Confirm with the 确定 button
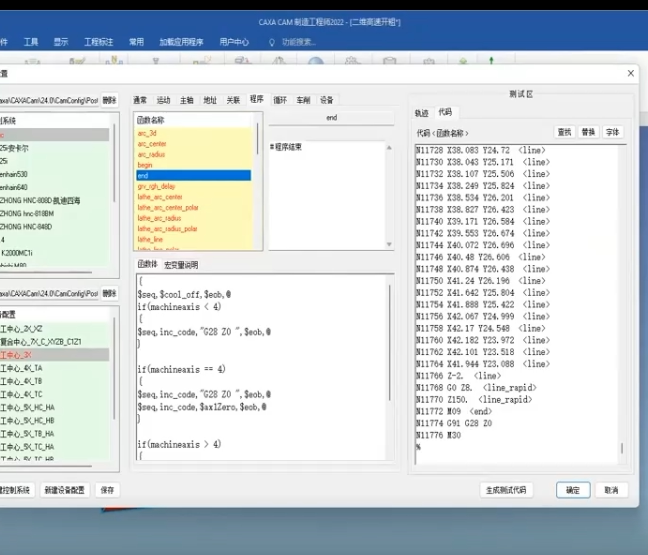648x555 pixels. point(573,490)
